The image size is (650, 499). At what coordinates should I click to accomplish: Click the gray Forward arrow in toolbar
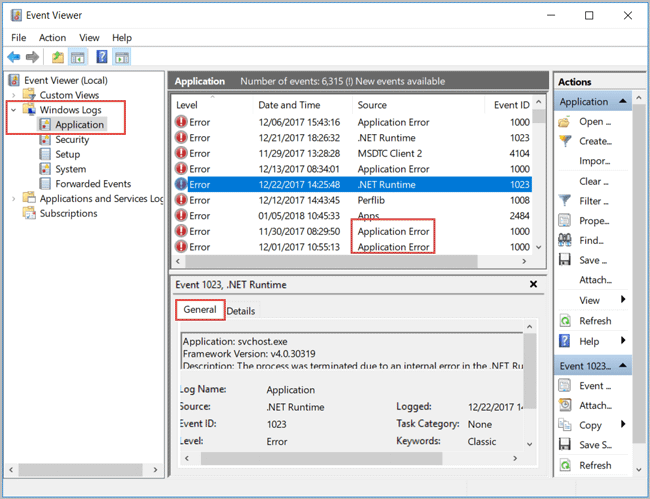(x=32, y=57)
